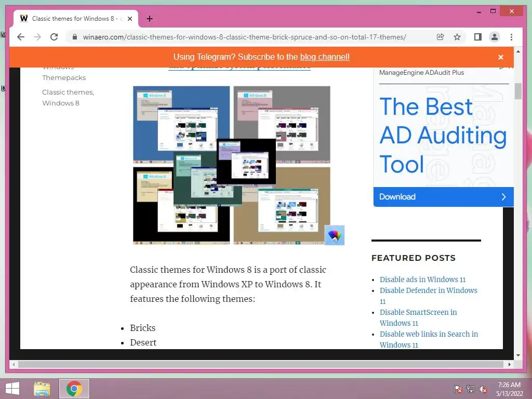Viewport: 532px width, 399px height.
Task: Click the Bricks list item
Action: [x=142, y=328]
